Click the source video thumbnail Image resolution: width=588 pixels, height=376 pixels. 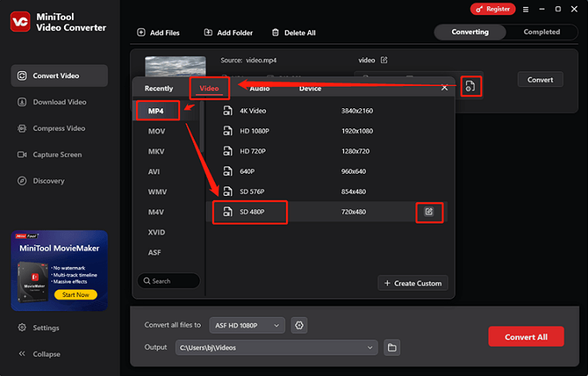pyautogui.click(x=175, y=66)
